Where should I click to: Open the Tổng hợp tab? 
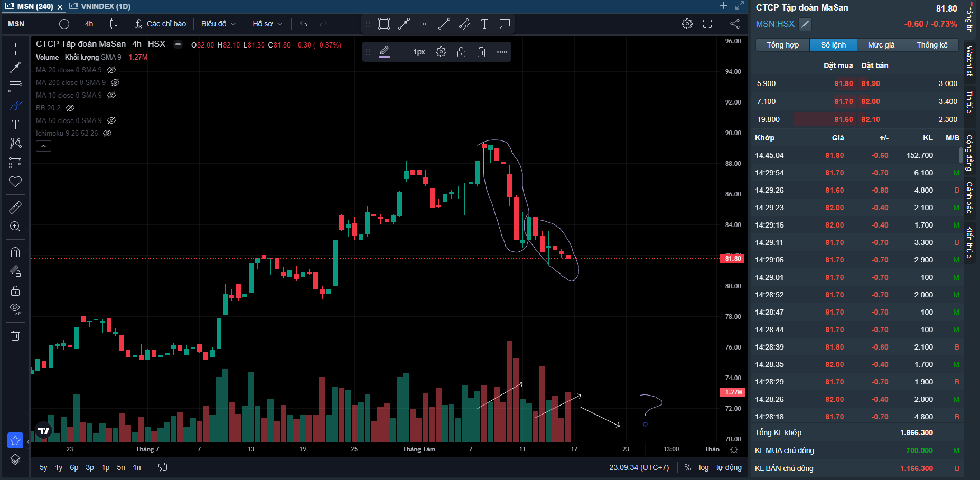click(x=783, y=45)
